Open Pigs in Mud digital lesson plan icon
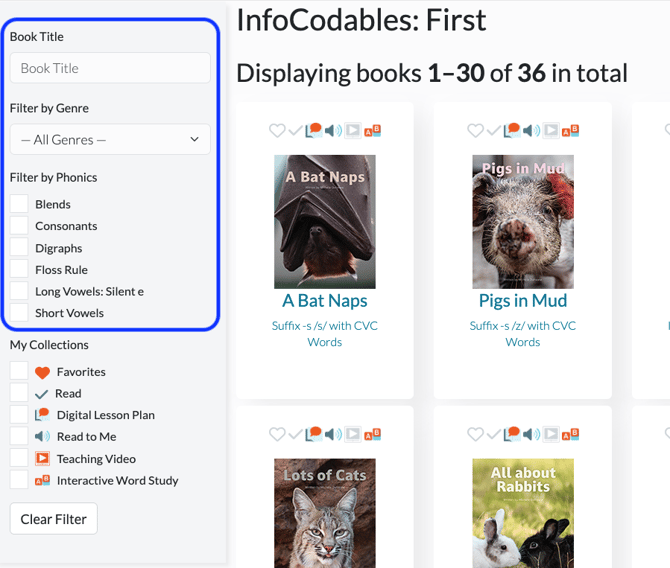The height and width of the screenshot is (568, 670). (512, 130)
